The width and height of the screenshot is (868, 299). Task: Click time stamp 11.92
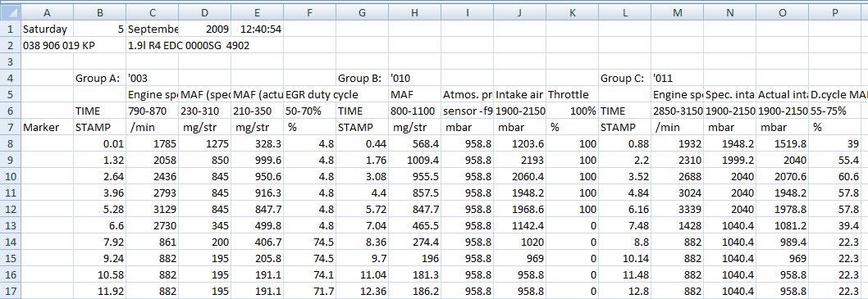tap(99, 292)
